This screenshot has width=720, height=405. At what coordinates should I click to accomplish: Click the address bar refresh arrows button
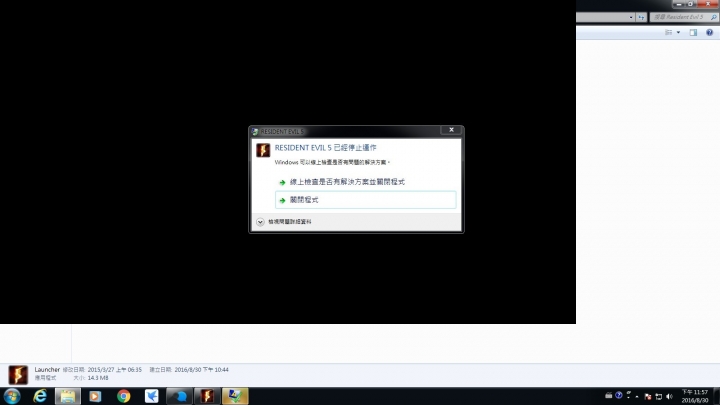(x=641, y=17)
